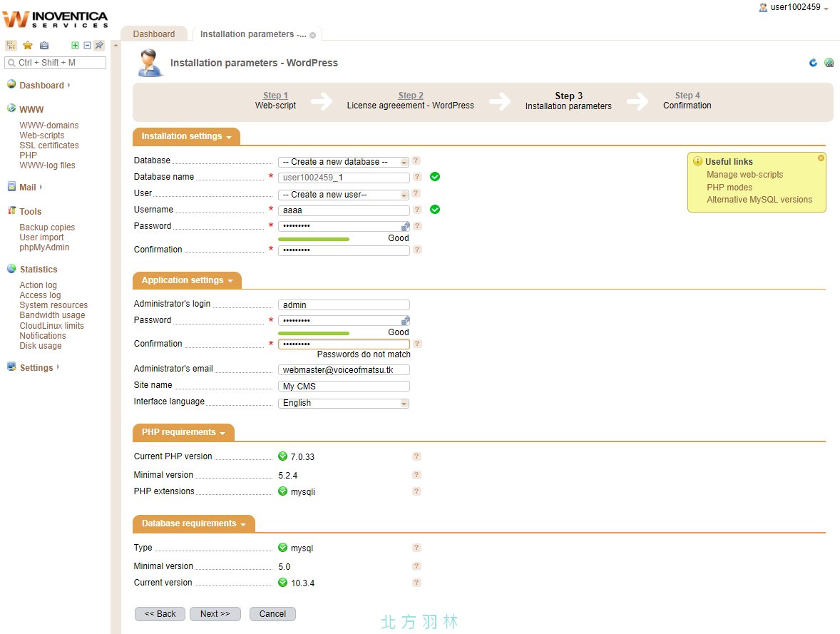
Task: Open Disk usage in the sidebar
Action: click(x=40, y=346)
